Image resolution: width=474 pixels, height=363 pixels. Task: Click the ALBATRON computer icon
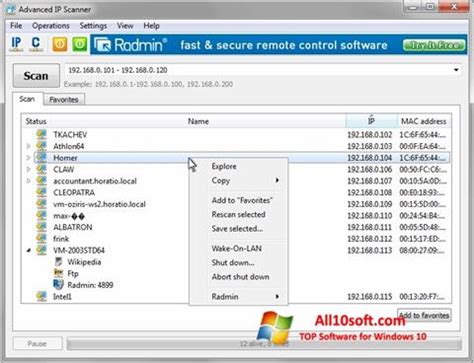click(42, 227)
